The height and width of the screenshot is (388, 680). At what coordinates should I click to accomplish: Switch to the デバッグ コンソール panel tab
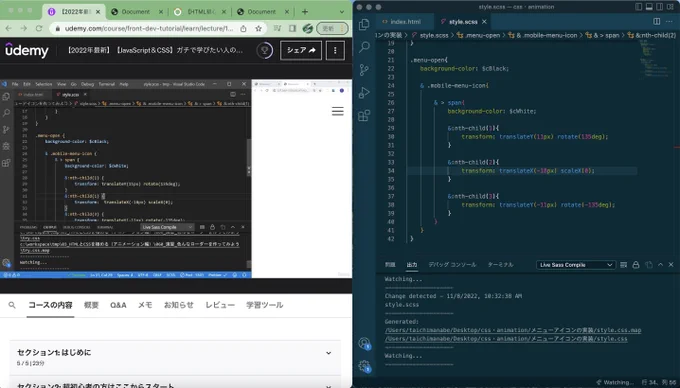point(452,264)
